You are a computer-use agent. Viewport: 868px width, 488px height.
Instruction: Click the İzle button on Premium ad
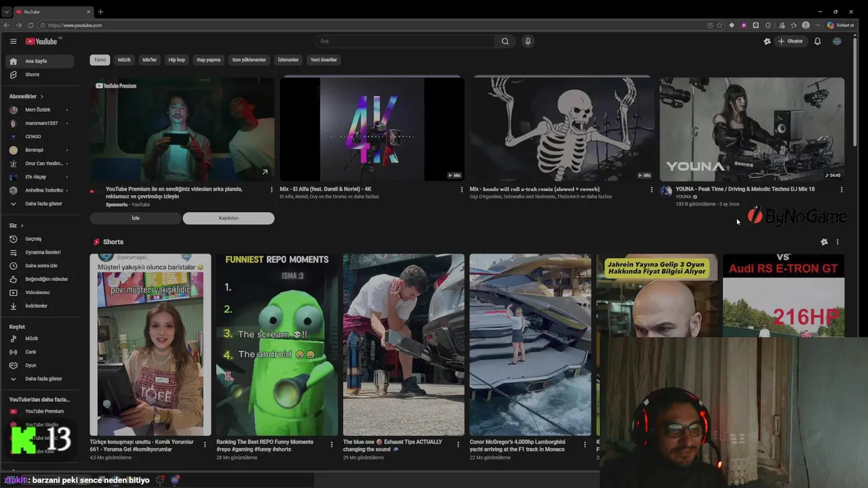click(136, 218)
